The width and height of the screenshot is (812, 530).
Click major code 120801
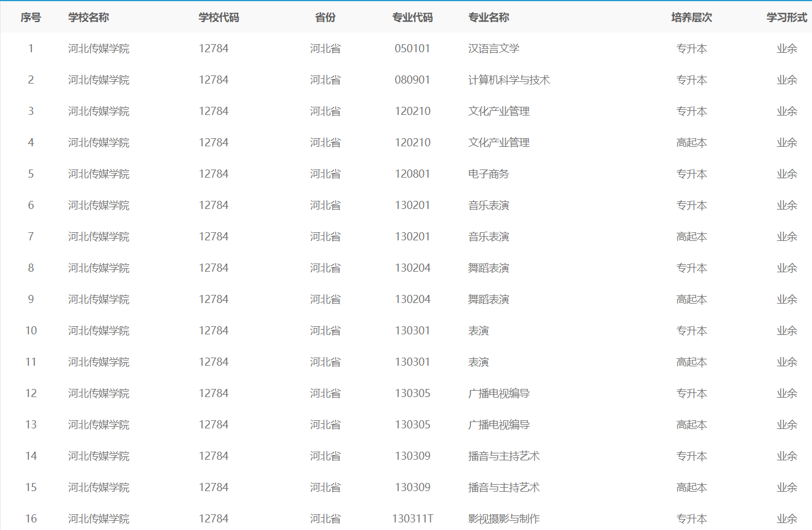[x=412, y=174]
